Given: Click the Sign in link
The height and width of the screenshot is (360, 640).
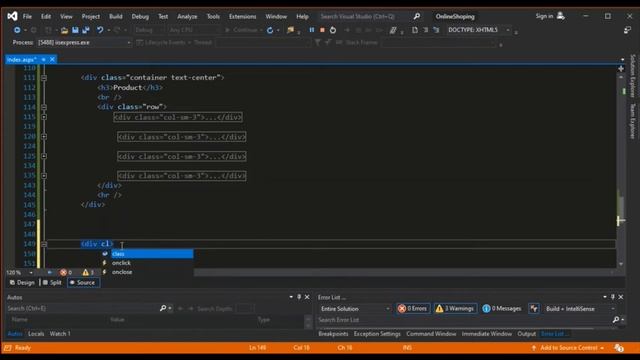Looking at the screenshot, I should [x=544, y=16].
